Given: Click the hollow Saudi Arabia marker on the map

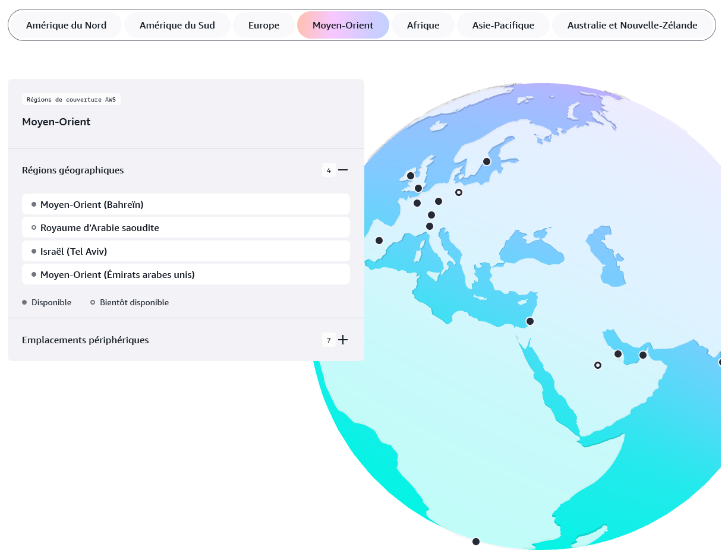Looking at the screenshot, I should point(598,365).
